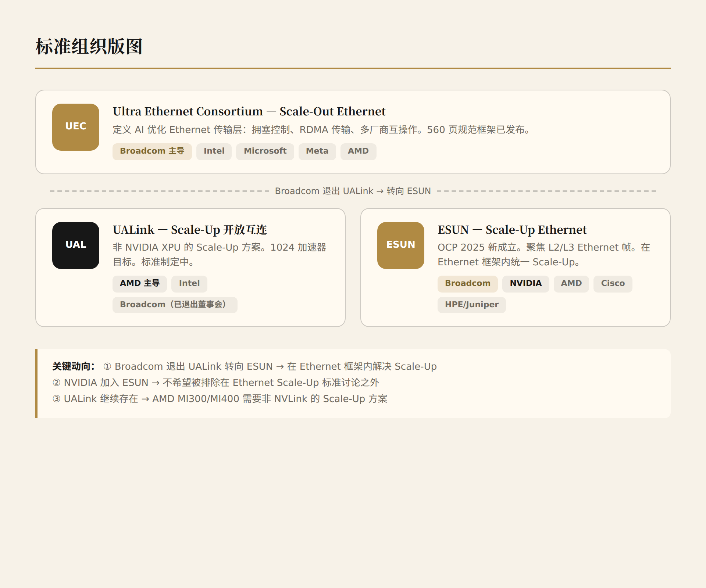Click heading "ESUN — Scale-Up Ethernet"

click(512, 230)
